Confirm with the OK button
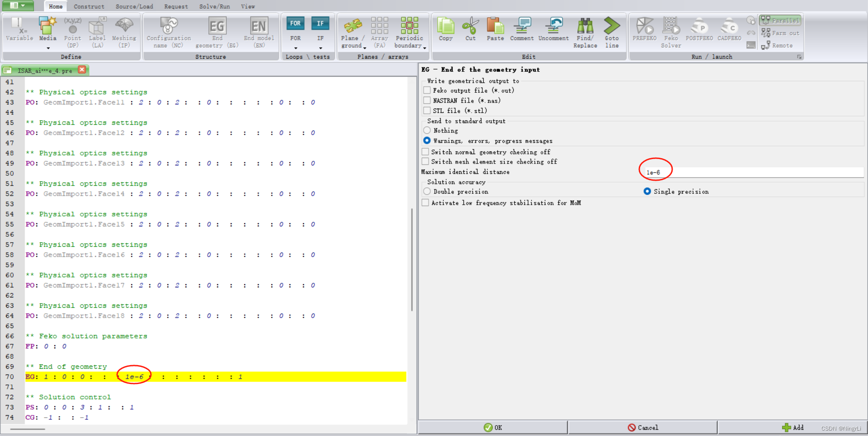Image resolution: width=868 pixels, height=436 pixels. tap(493, 427)
